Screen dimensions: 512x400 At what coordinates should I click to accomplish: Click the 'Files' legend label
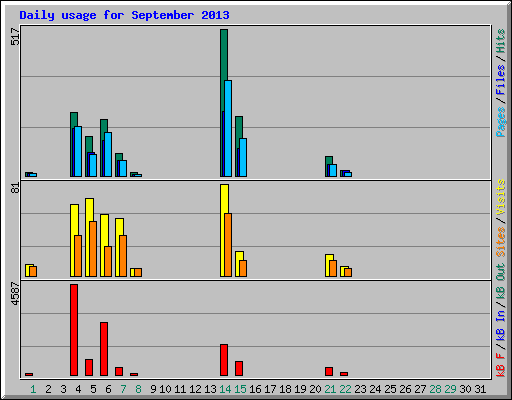point(500,79)
